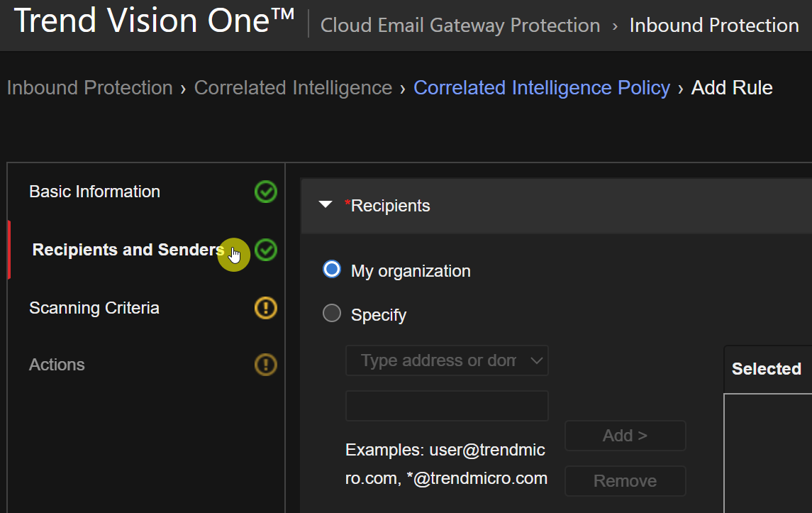Go back to Inbound Protection via the breadcrumb
Viewport: 812px width, 513px height.
tap(89, 88)
